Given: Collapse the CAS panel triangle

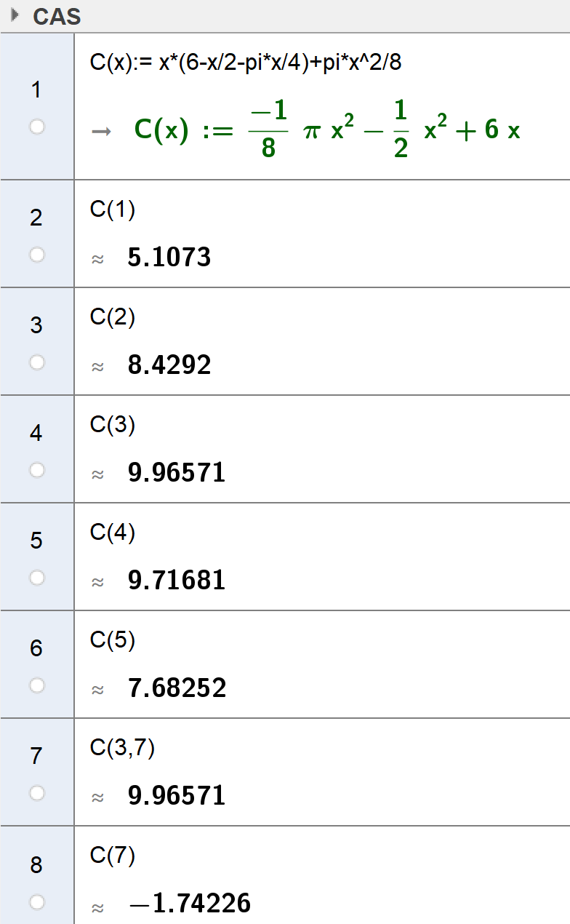Looking at the screenshot, I should pyautogui.click(x=14, y=15).
